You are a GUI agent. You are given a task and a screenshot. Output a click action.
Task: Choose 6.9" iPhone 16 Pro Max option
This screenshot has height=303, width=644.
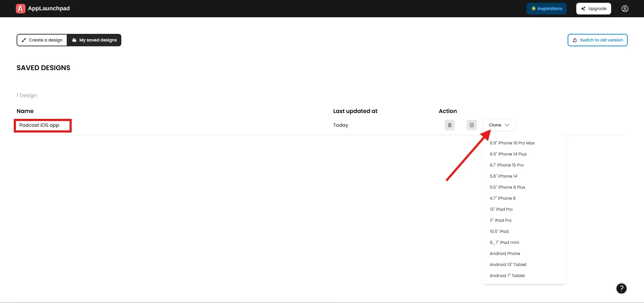pos(512,143)
